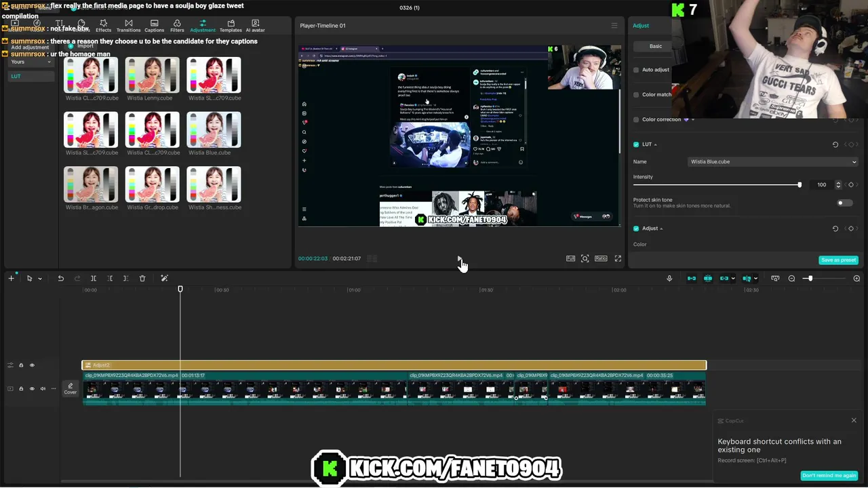The image size is (868, 488).
Task: Click the Undo icon
Action: tap(60, 279)
